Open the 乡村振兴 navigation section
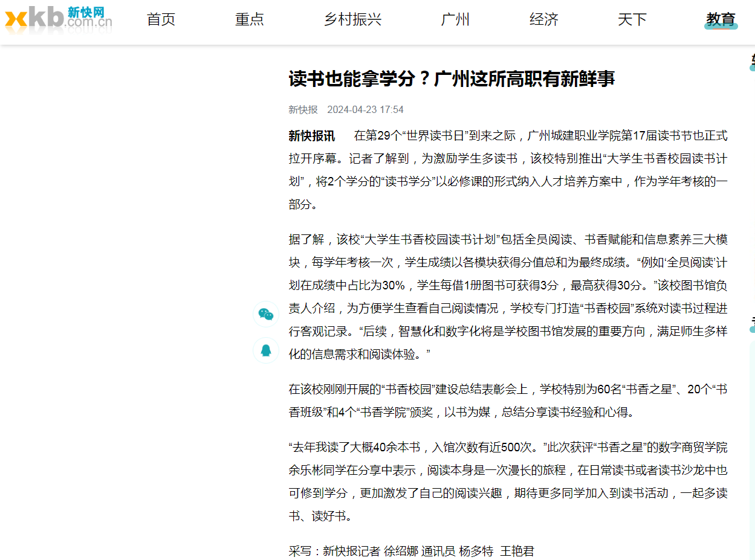755x560 pixels. (x=352, y=19)
